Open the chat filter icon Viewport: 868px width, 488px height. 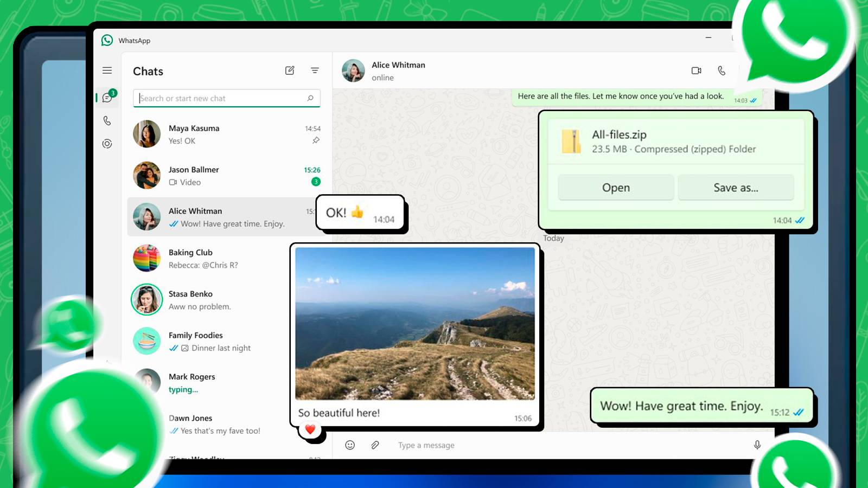(315, 70)
